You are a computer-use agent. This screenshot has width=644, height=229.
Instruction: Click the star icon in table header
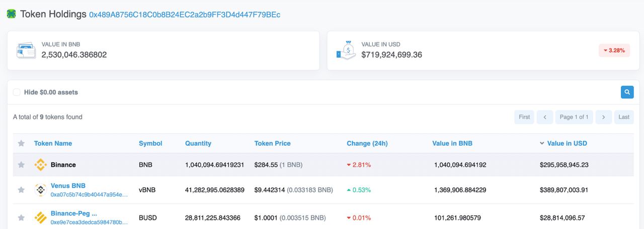[x=21, y=144]
